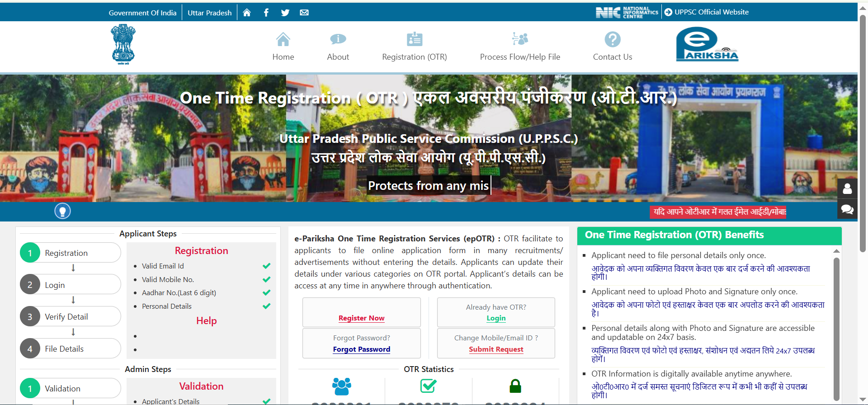Click the 'Protects from any mis' banner text

[428, 186]
